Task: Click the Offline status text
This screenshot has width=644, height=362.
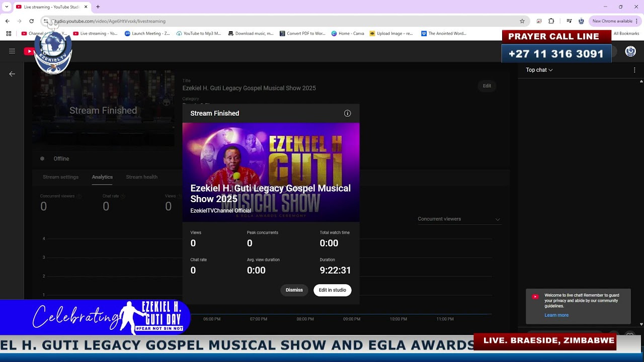Action: pos(61,158)
